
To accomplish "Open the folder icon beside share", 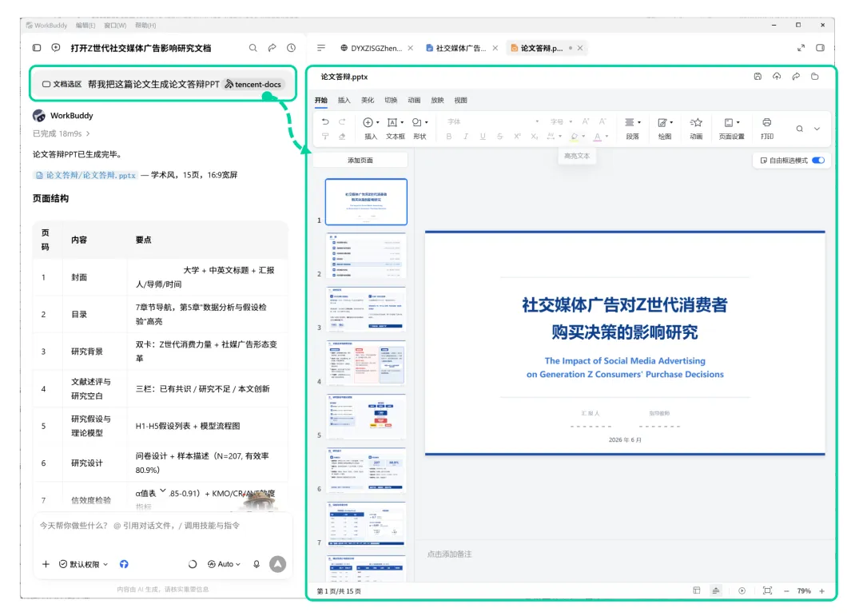I will (814, 77).
